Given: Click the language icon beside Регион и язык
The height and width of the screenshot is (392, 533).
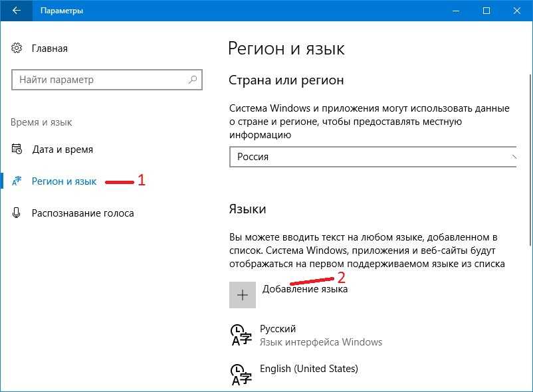Looking at the screenshot, I should click(x=17, y=181).
